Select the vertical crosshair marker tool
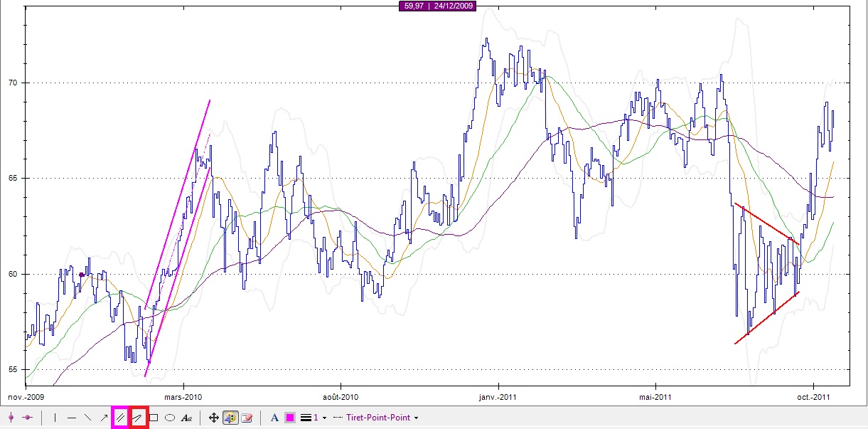Screen dimensions: 868x429 [x=11, y=418]
